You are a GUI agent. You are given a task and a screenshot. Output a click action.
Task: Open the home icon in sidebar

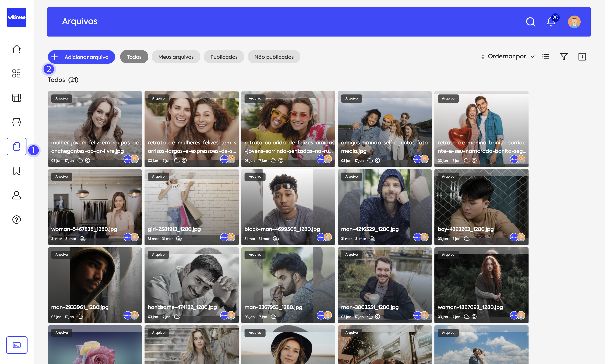pyautogui.click(x=16, y=49)
